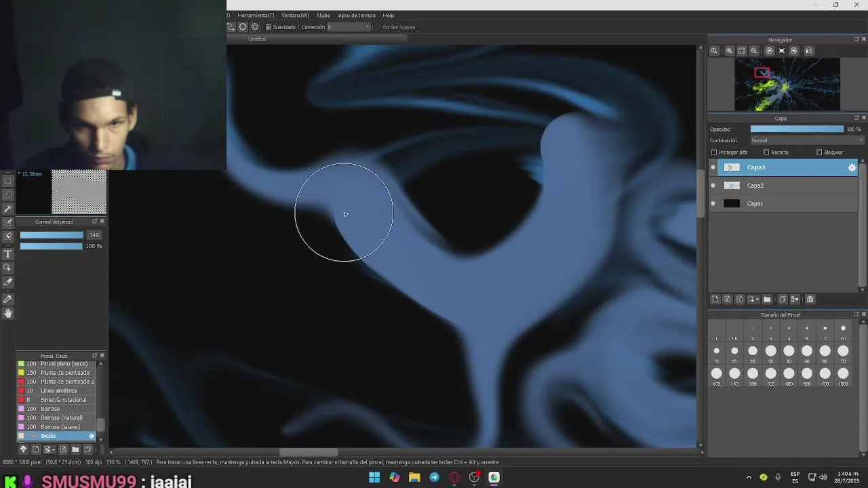Rotate canvas right in Navegador
Screen dimensions: 868x488
(794, 51)
